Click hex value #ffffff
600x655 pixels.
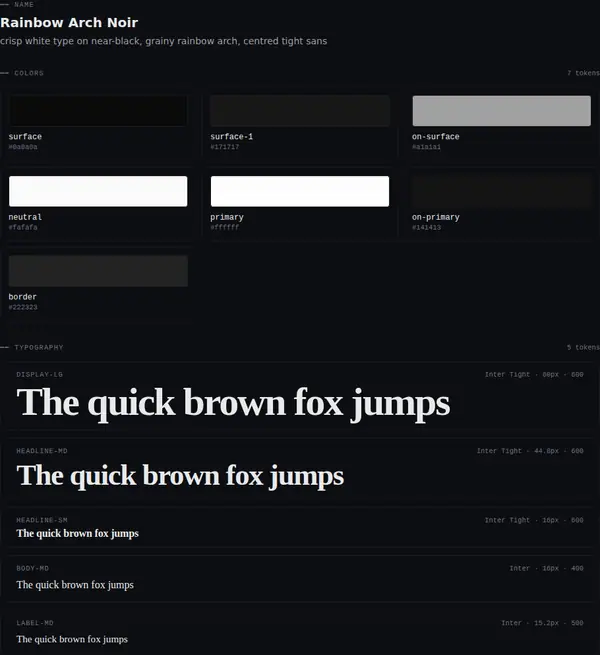click(225, 228)
